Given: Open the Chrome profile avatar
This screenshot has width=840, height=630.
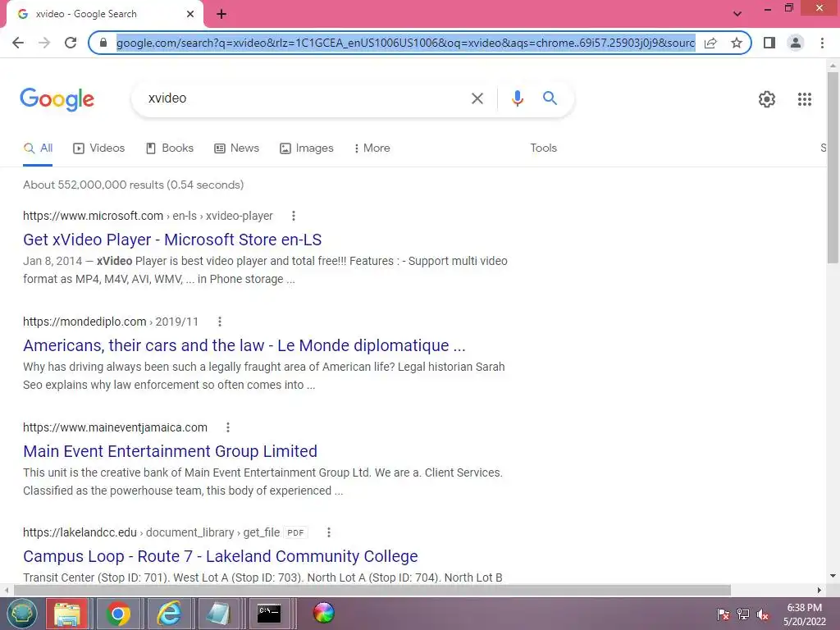Looking at the screenshot, I should pos(796,43).
